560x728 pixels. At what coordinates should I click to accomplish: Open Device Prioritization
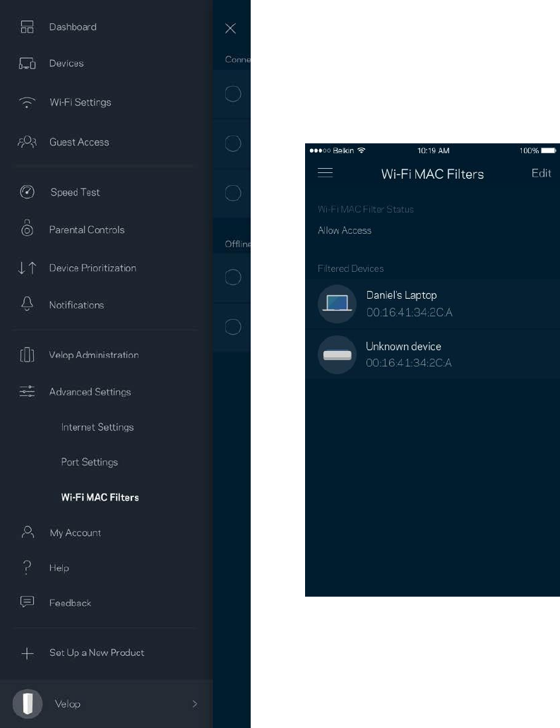93,268
